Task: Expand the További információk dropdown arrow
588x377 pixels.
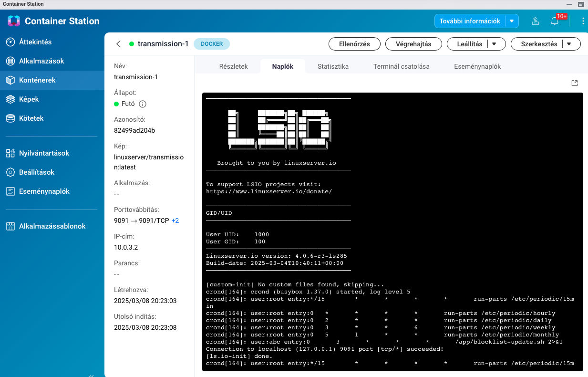Action: 512,21
